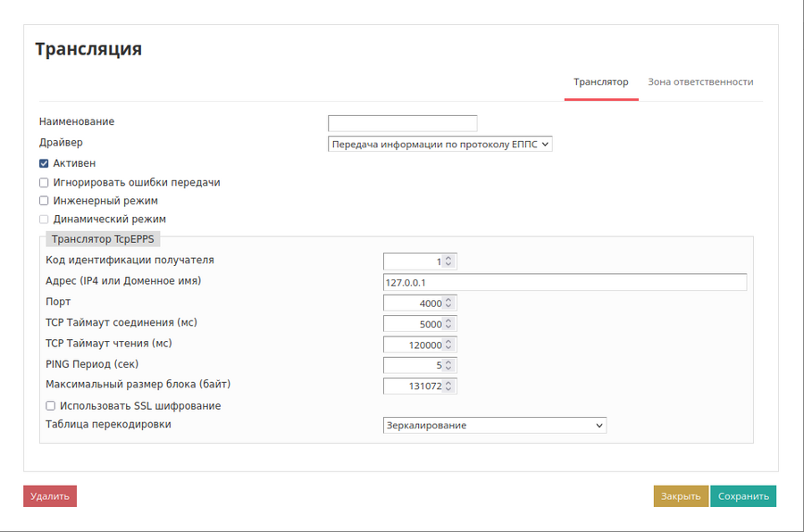Expand Таблица перекодировки dropdown
The width and height of the screenshot is (804, 532).
(494, 426)
